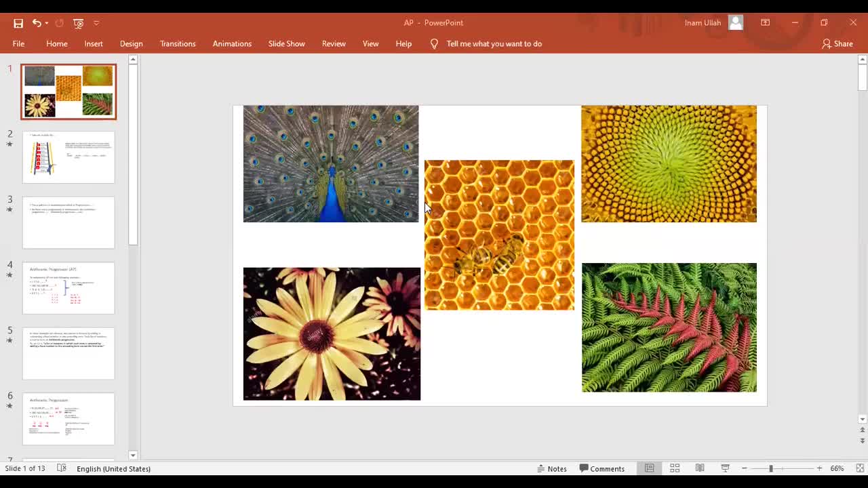Switch to Slide Sorter view icon
Image resolution: width=868 pixels, height=488 pixels.
point(675,468)
